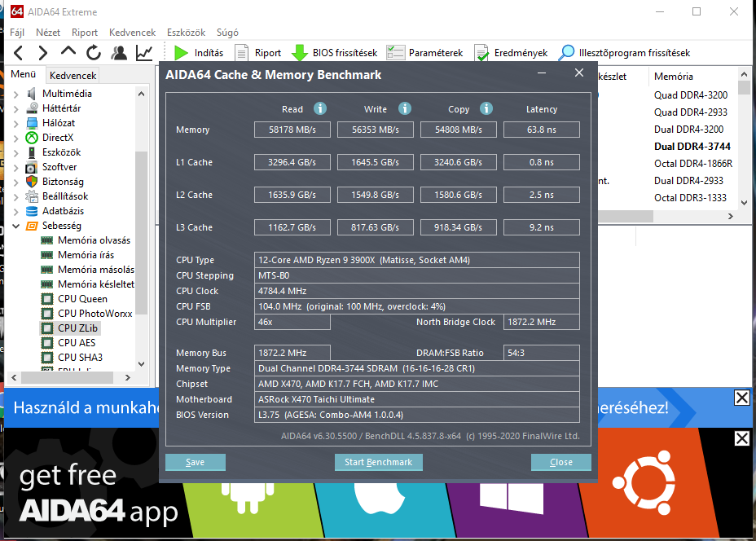Viewport: 756px width, 541px height.
Task: Start benchmark via Indítás toolbar button
Action: tap(199, 53)
